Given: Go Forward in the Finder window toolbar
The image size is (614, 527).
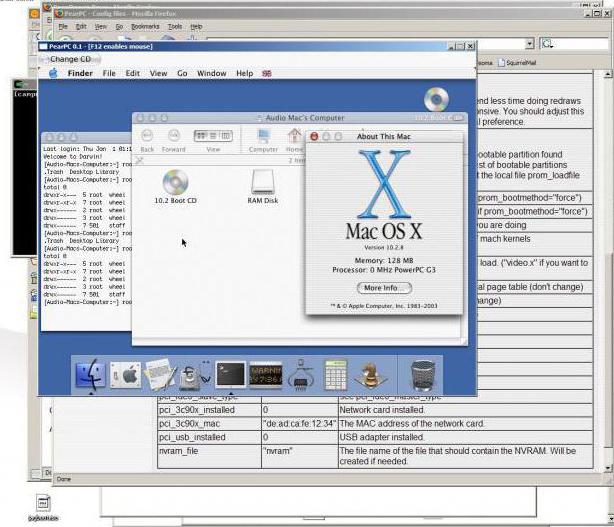Looking at the screenshot, I should [x=173, y=141].
